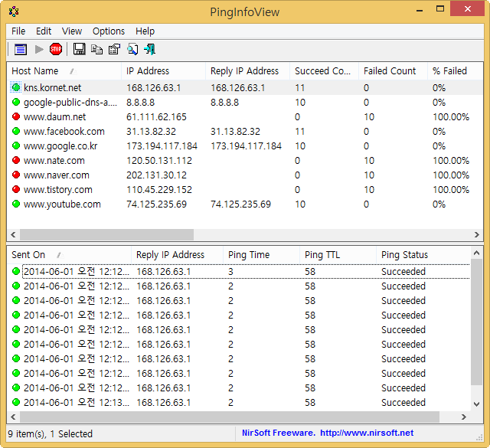
Task: Click up arrow of lower list vertical scrollbar
Action: click(x=476, y=253)
